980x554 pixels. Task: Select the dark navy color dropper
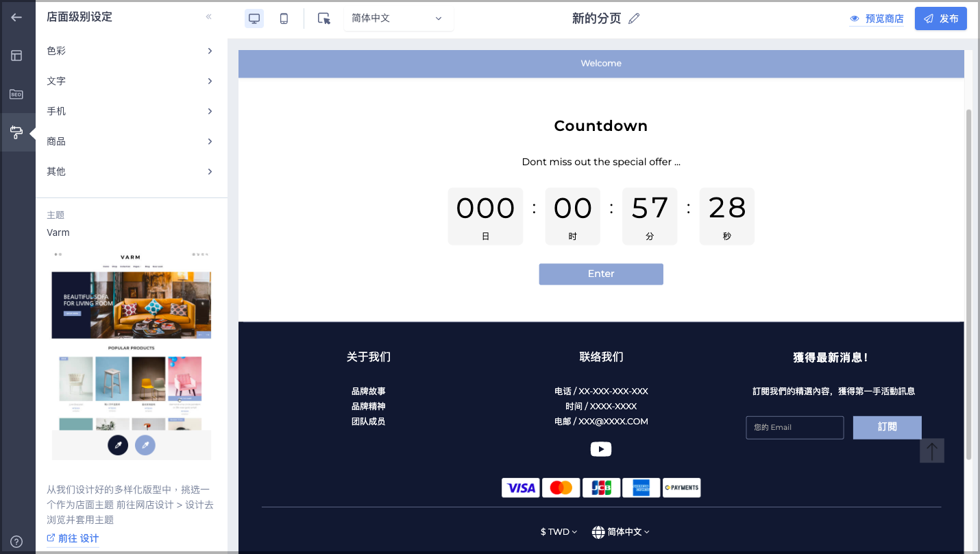click(x=118, y=445)
